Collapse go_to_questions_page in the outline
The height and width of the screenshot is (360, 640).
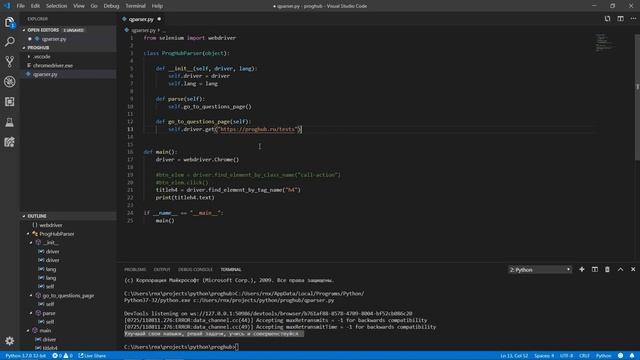pos(31,296)
